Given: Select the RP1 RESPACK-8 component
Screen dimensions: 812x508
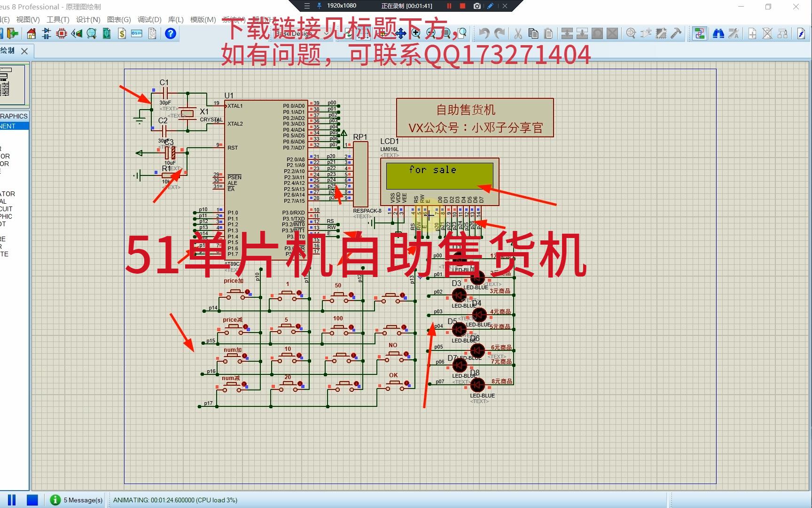Looking at the screenshot, I should [x=360, y=174].
